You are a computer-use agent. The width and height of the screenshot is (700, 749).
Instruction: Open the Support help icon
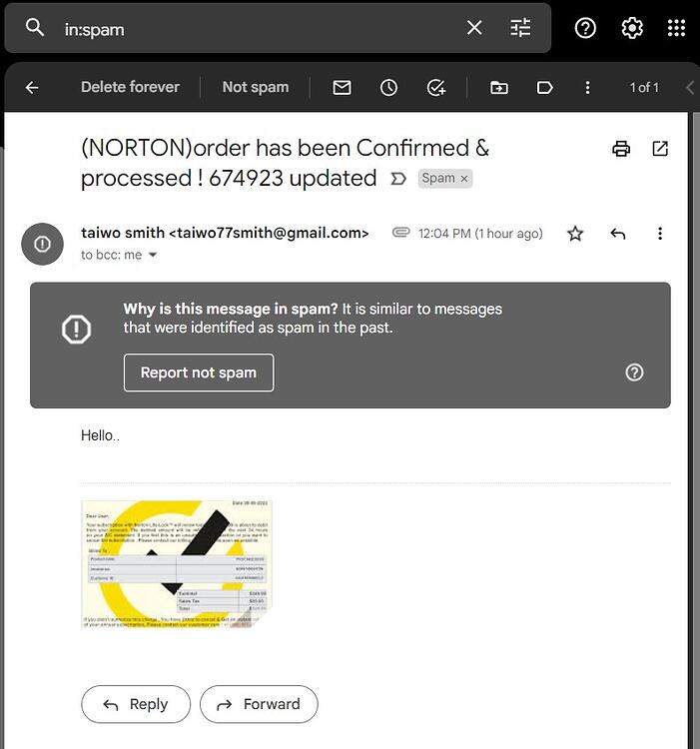pyautogui.click(x=585, y=28)
